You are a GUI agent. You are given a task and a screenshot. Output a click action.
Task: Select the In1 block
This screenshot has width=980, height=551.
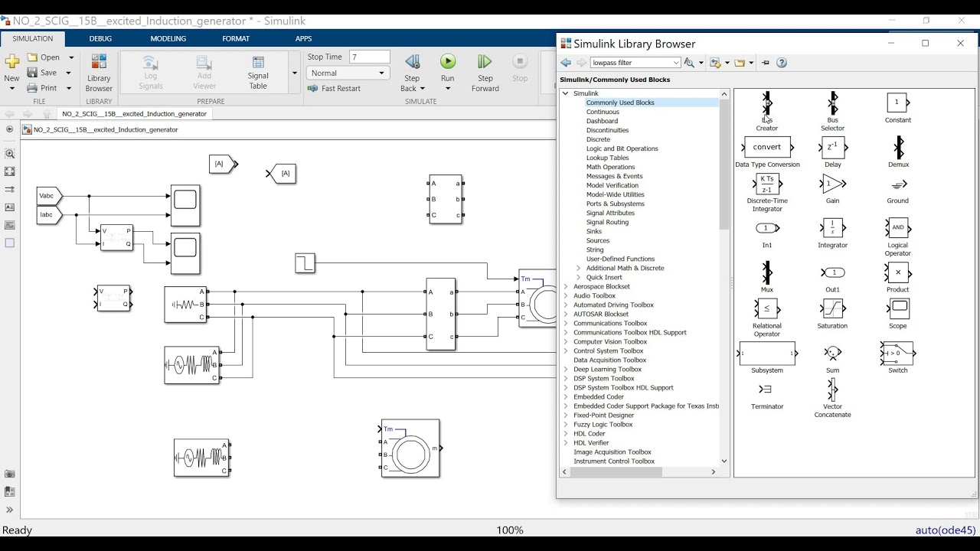[766, 228]
